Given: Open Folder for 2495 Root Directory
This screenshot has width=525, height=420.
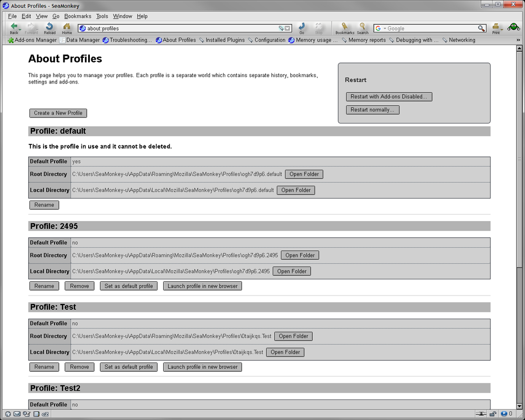Looking at the screenshot, I should click(300, 255).
